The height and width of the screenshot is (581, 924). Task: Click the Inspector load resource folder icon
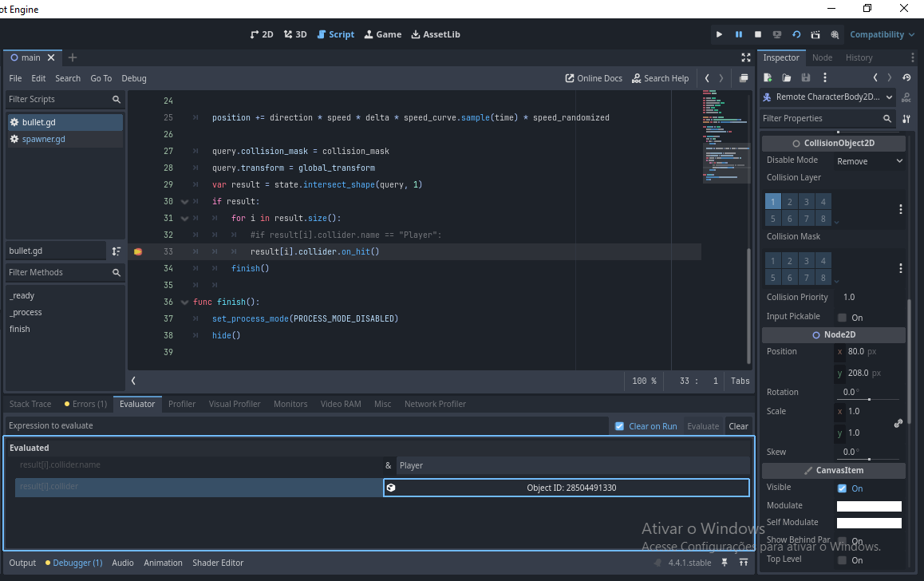tap(787, 77)
